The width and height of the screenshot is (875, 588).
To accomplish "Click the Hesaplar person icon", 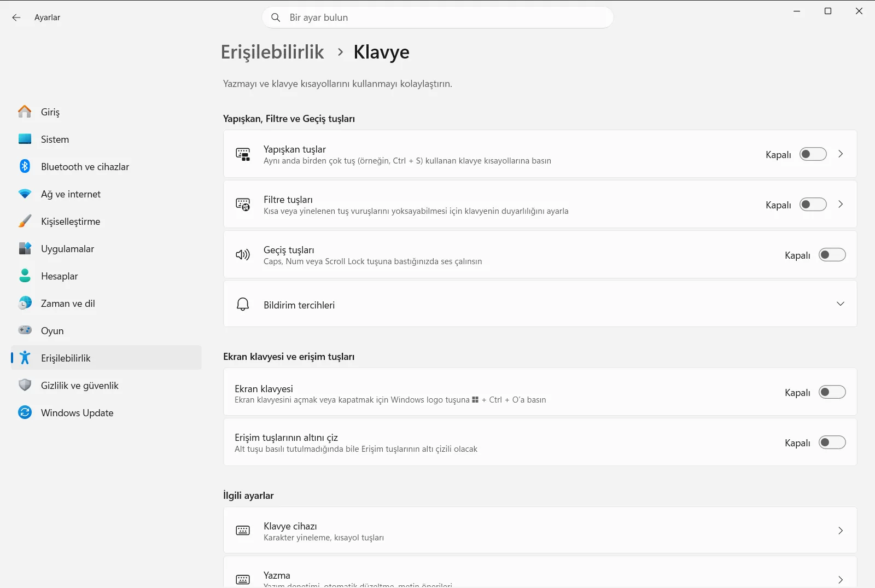I will tap(25, 276).
